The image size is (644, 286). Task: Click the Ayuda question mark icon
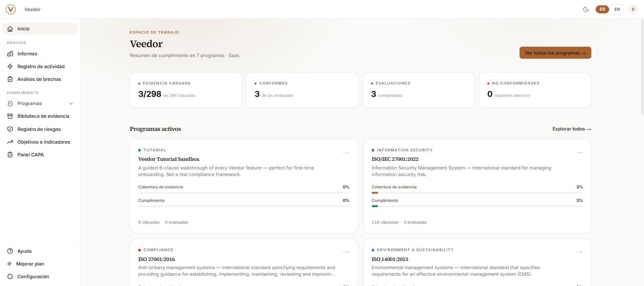(10, 251)
